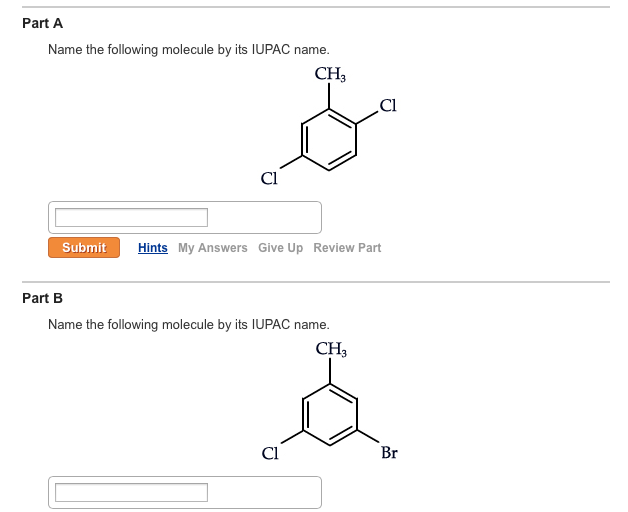The image size is (628, 512).
Task: Click the Part A heading
Action: [x=42, y=23]
